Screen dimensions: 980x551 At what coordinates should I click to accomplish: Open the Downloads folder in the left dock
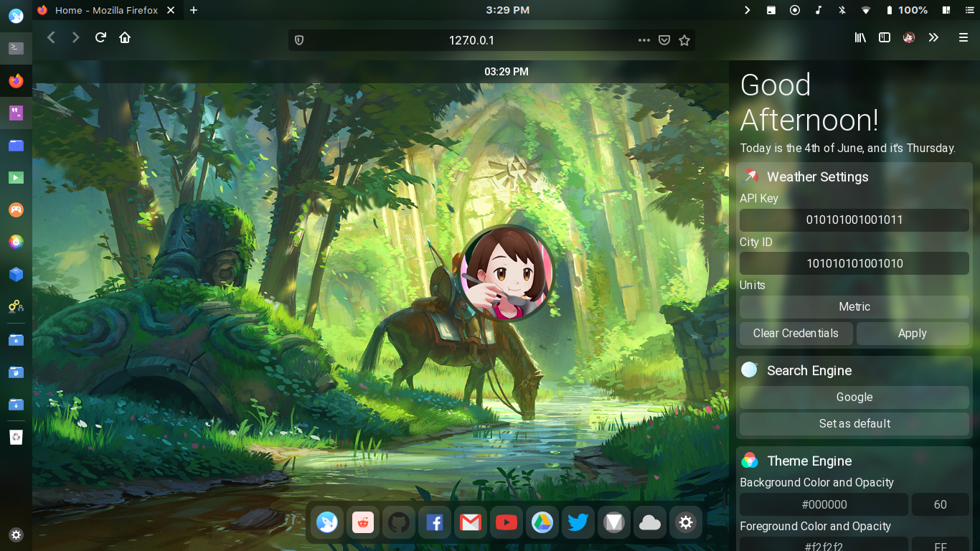16,404
